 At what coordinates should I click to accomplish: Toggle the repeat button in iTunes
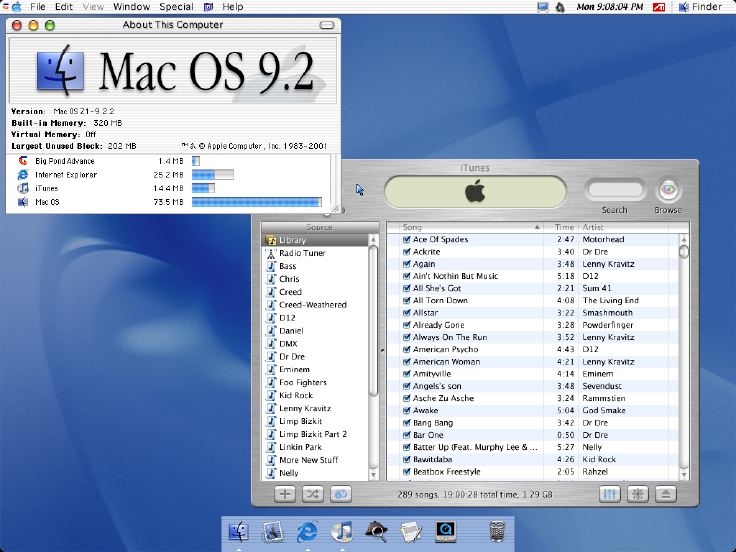pos(340,494)
